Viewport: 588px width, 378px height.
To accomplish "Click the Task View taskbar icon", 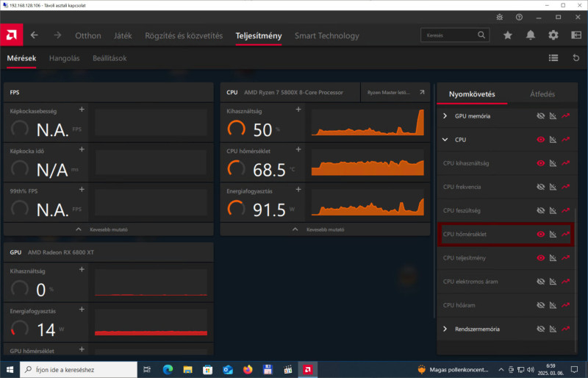I will 147,369.
